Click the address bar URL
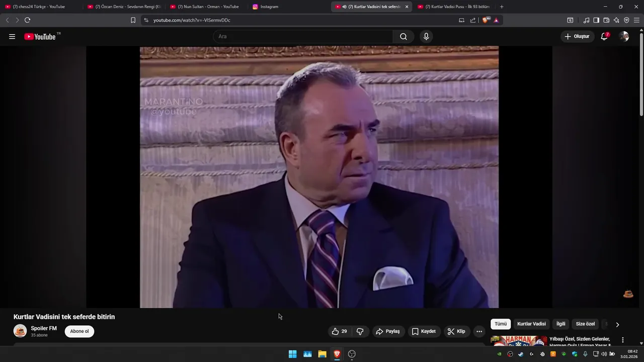 (192, 20)
